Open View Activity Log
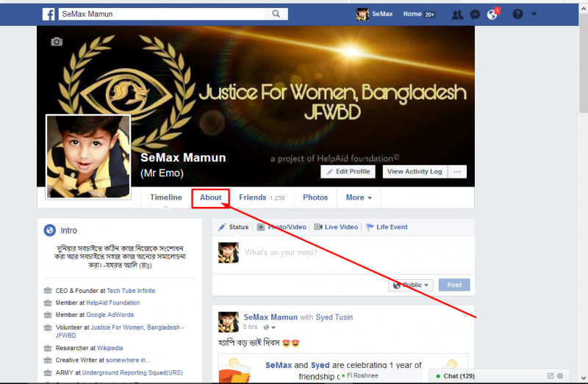 [415, 172]
